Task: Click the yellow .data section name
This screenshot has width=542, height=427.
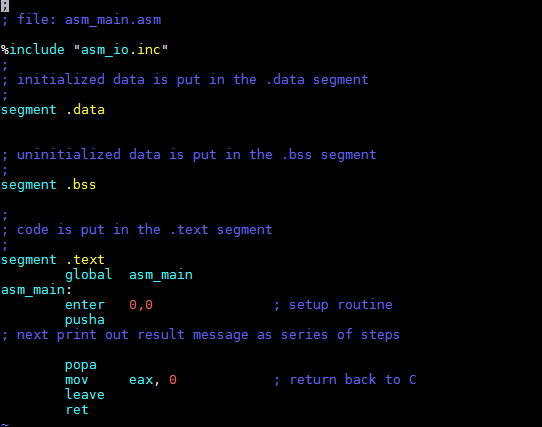Action: click(85, 110)
